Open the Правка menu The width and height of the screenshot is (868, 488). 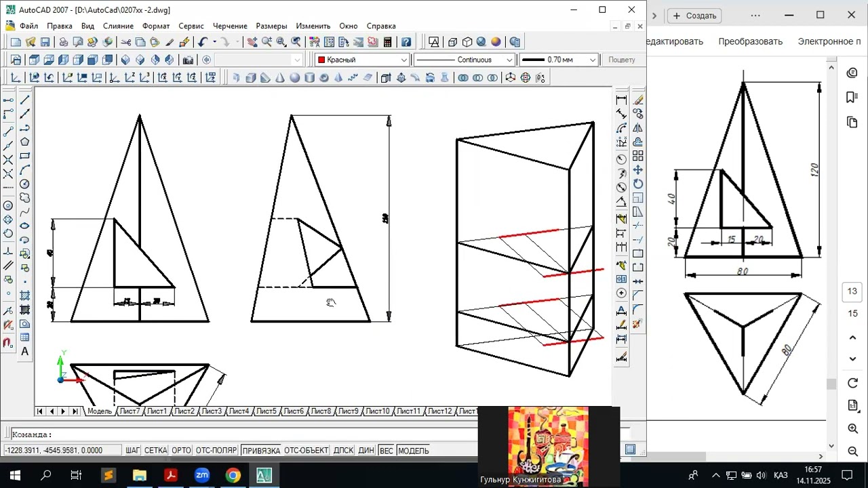click(x=60, y=26)
